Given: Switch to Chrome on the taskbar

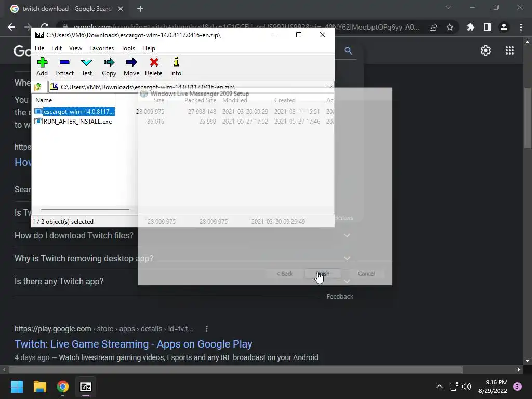Looking at the screenshot, I should click(63, 387).
